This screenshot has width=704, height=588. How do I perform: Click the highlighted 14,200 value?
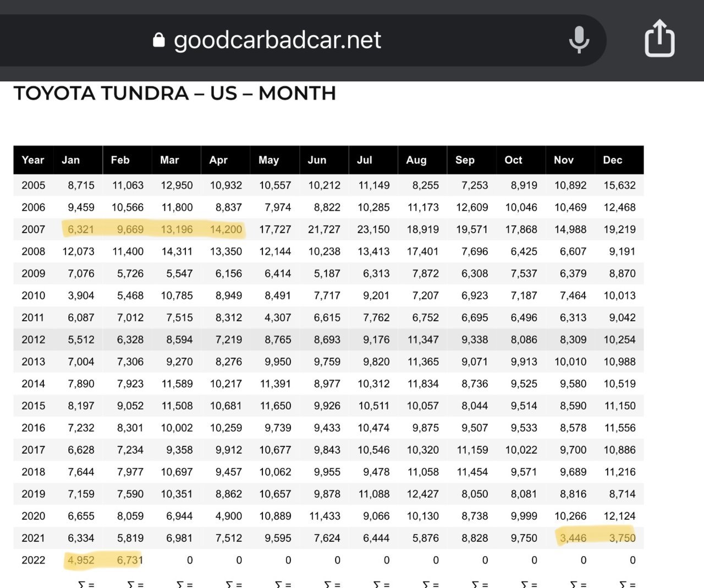226,229
